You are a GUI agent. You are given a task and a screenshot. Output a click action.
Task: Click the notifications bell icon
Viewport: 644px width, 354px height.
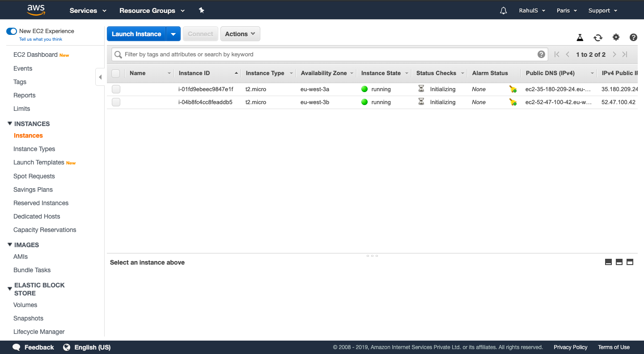pyautogui.click(x=503, y=11)
